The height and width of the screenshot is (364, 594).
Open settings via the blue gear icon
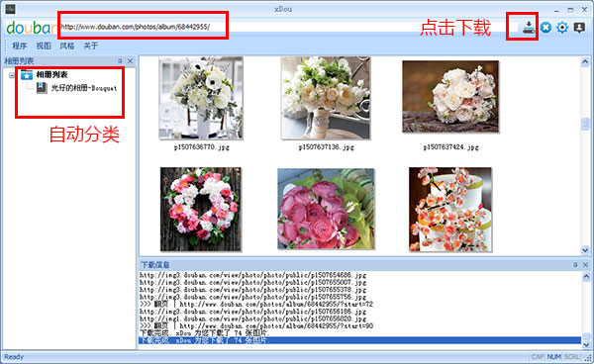[562, 28]
